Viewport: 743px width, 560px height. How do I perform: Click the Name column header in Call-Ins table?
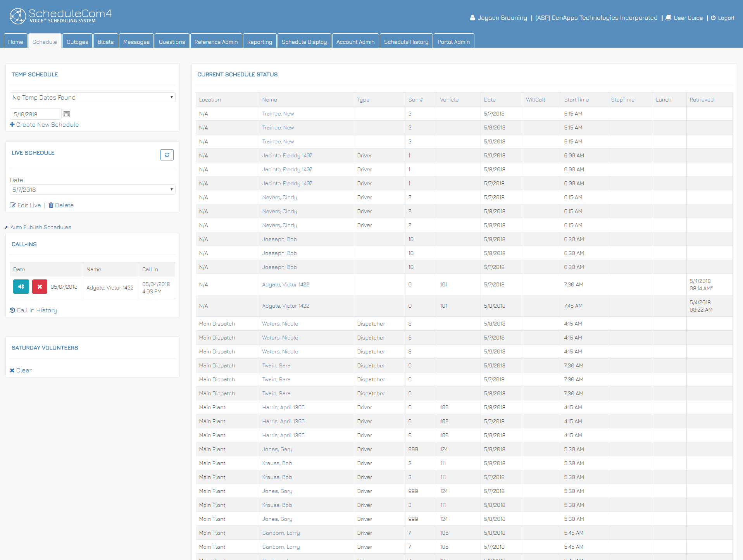94,269
